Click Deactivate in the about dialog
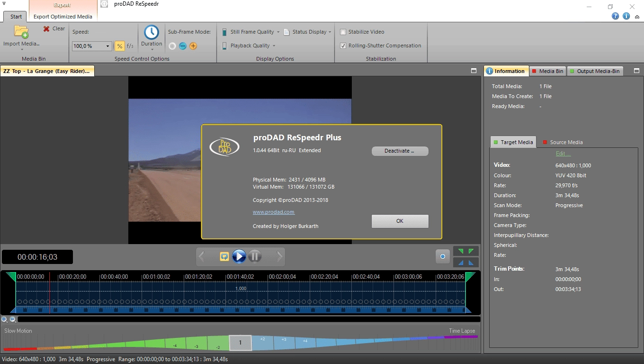This screenshot has height=364, width=644. (x=400, y=151)
